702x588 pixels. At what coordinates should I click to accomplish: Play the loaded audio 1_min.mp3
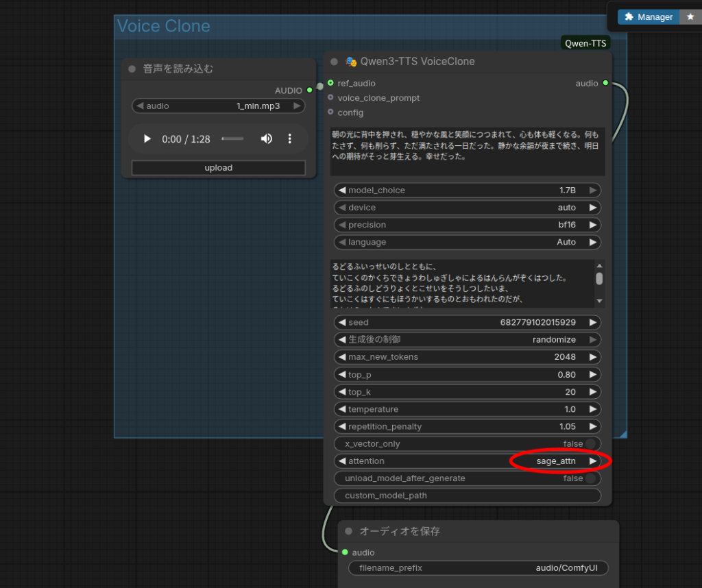pos(147,139)
